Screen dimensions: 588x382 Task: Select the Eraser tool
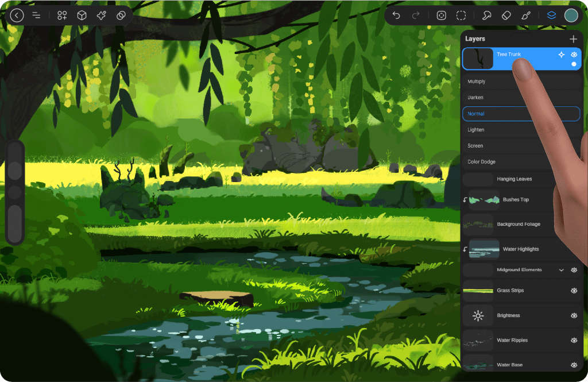[x=506, y=16]
